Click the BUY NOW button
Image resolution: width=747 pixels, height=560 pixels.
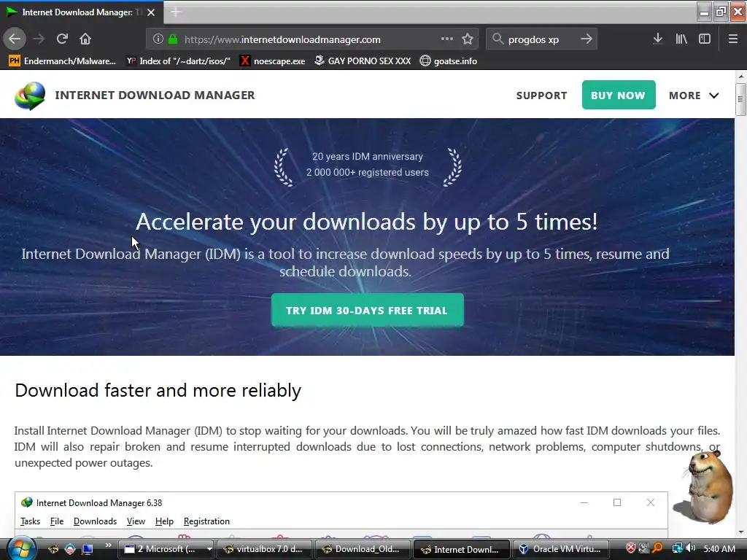(619, 95)
